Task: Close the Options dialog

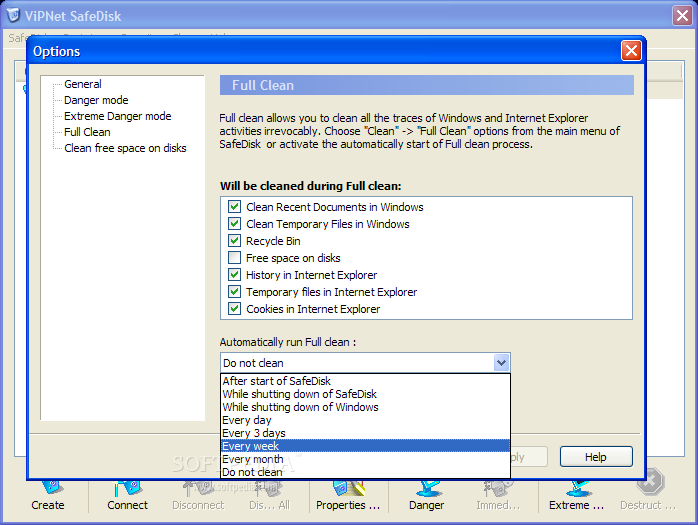Action: [x=631, y=51]
